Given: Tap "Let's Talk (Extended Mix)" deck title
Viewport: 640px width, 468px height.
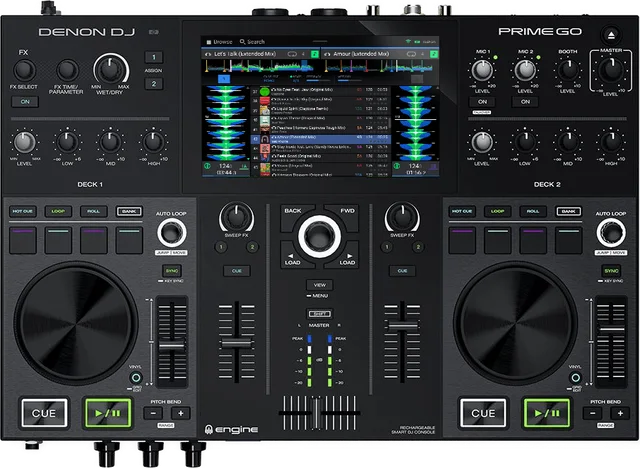Looking at the screenshot, I should (x=245, y=54).
